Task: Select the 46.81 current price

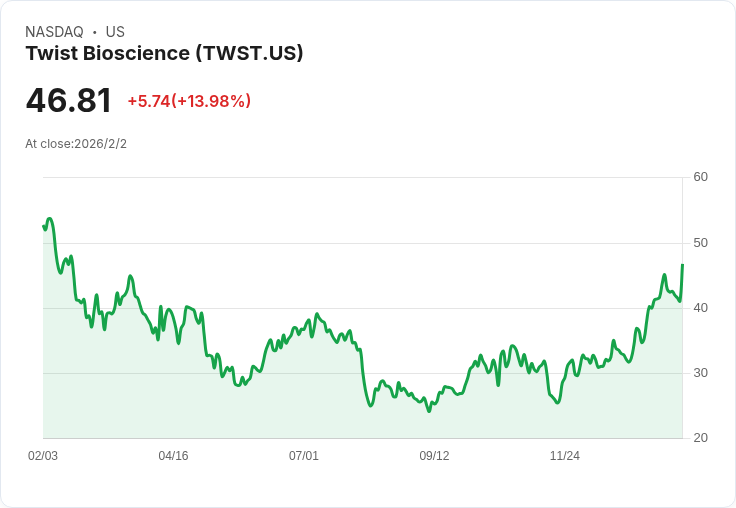Action: point(69,100)
